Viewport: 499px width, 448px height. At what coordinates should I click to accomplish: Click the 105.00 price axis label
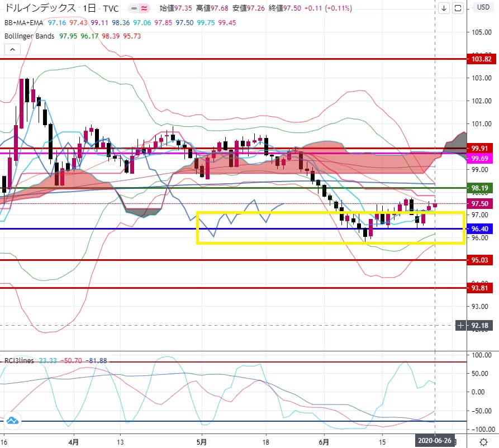tap(481, 32)
